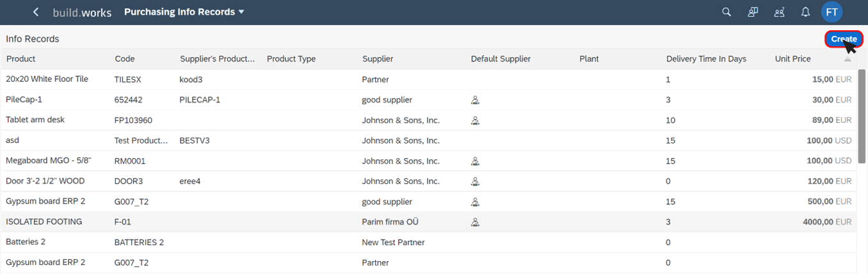Click default supplier icon for Tablet arm desk

tap(475, 120)
